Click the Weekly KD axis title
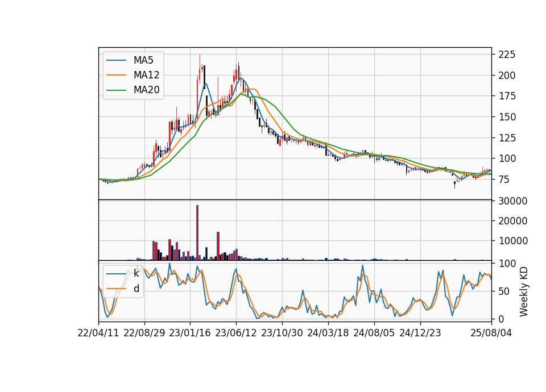 point(524,291)
